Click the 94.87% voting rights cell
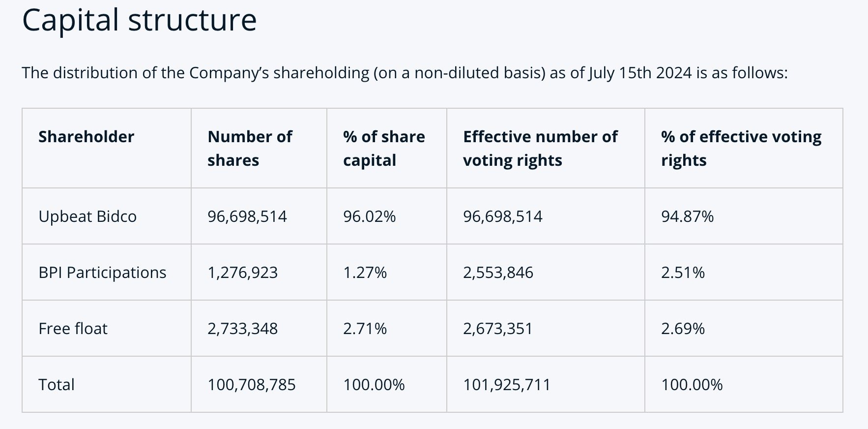The width and height of the screenshot is (868, 429). tap(687, 216)
